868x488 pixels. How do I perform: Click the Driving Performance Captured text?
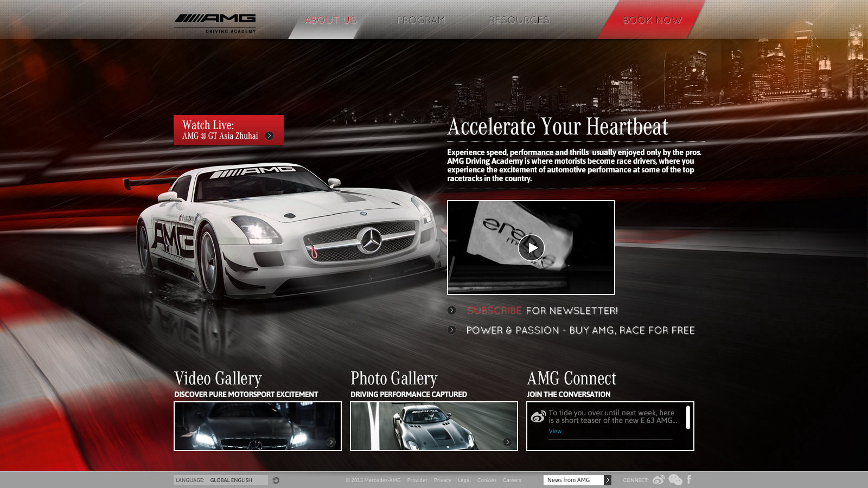[x=409, y=394]
